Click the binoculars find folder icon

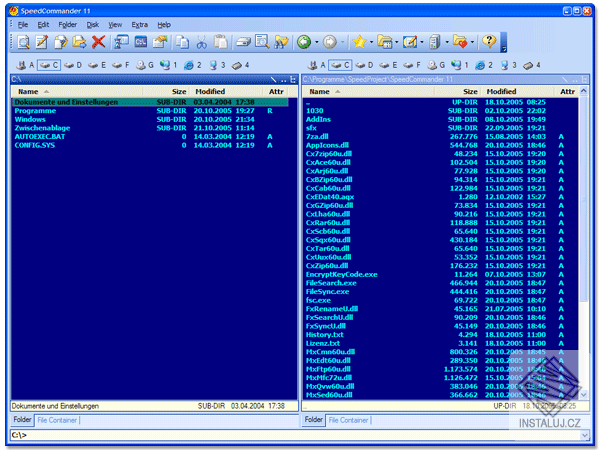pyautogui.click(x=281, y=42)
